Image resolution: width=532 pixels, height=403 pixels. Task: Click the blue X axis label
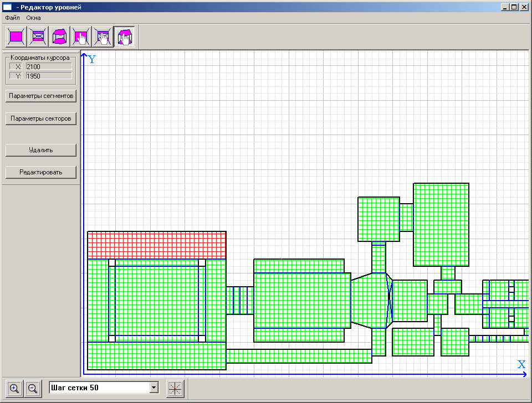(521, 364)
